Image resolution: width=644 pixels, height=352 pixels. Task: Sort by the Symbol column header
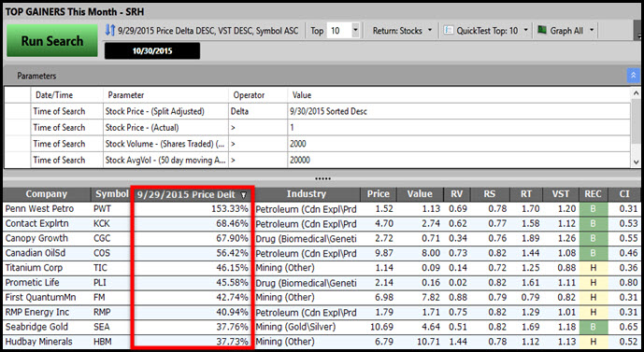[111, 194]
